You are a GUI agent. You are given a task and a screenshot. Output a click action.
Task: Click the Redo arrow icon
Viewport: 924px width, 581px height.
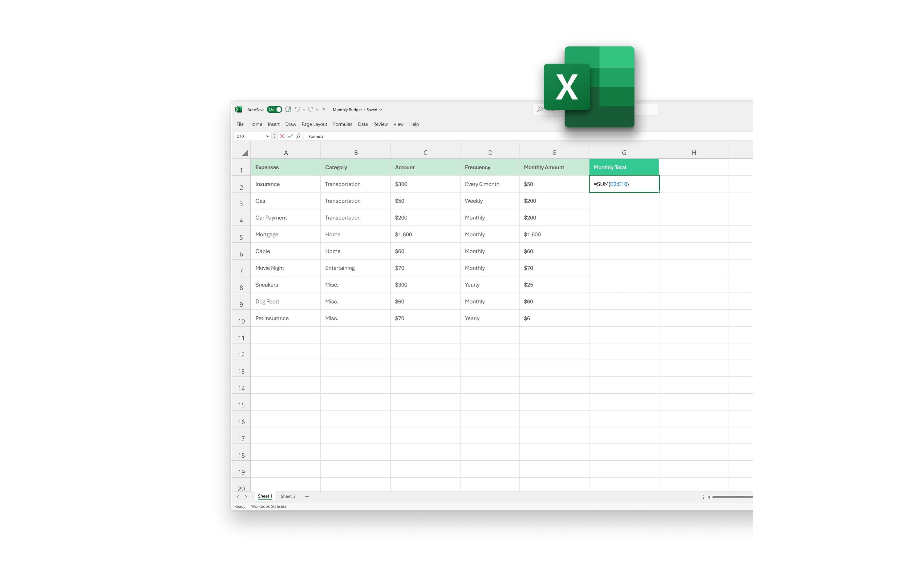(x=310, y=109)
